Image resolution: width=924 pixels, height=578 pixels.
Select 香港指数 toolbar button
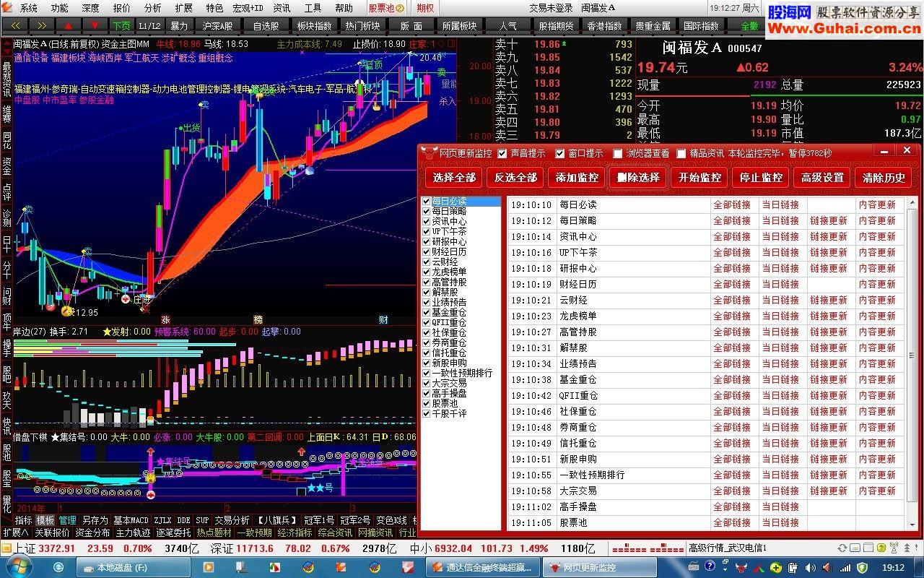pos(604,25)
